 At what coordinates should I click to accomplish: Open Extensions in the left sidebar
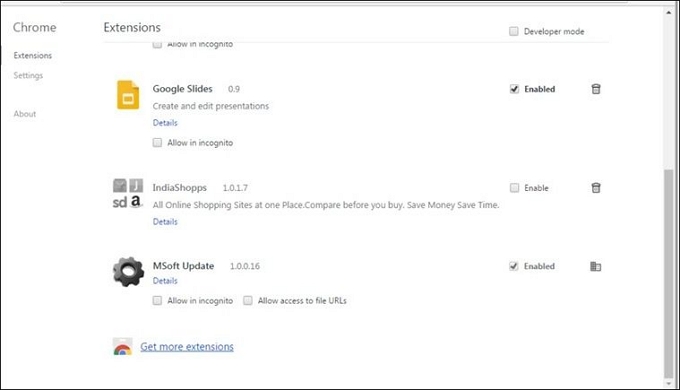click(x=33, y=56)
